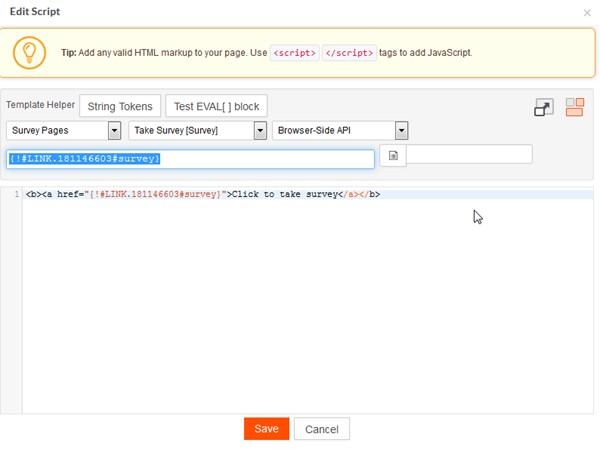
Task: Click the <script> code tag in tip
Action: click(295, 53)
